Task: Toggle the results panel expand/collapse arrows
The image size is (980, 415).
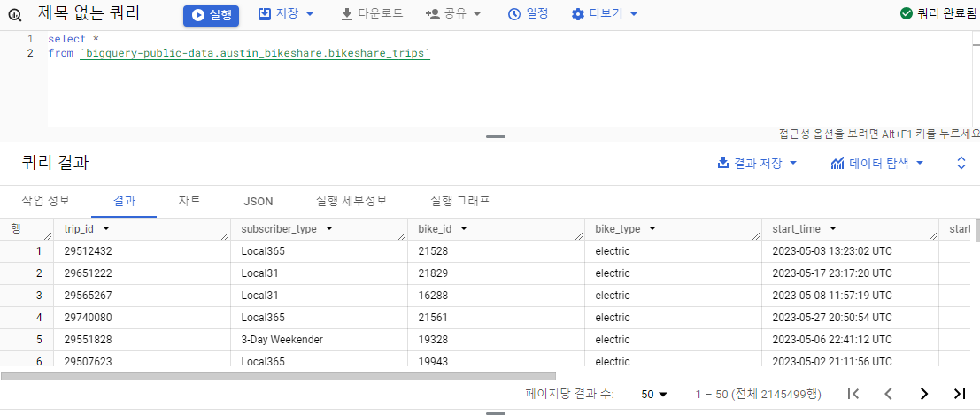Action: point(962,163)
